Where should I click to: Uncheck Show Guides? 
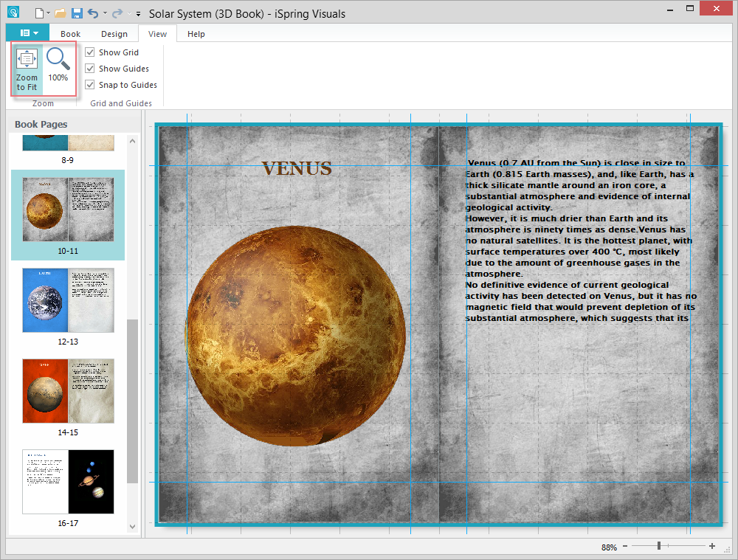coord(90,68)
